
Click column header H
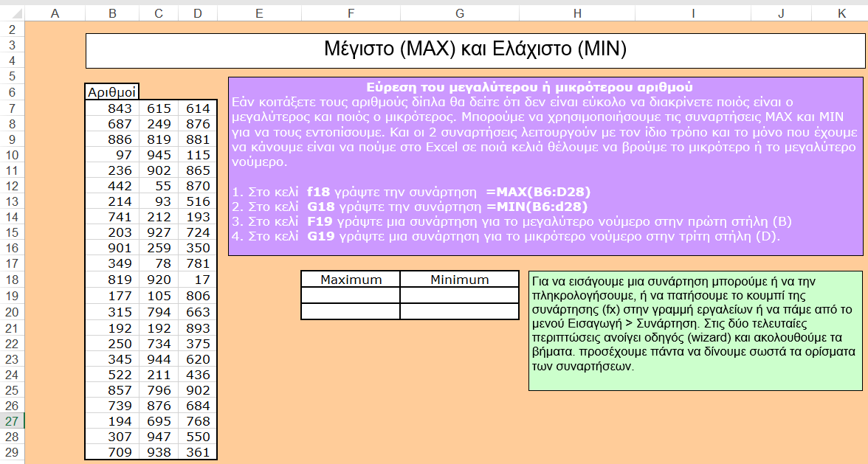[576, 13]
